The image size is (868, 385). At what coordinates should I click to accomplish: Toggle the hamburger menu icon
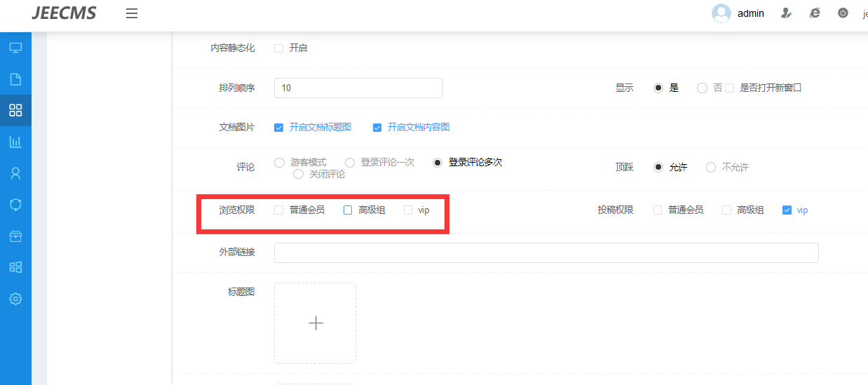coord(132,13)
